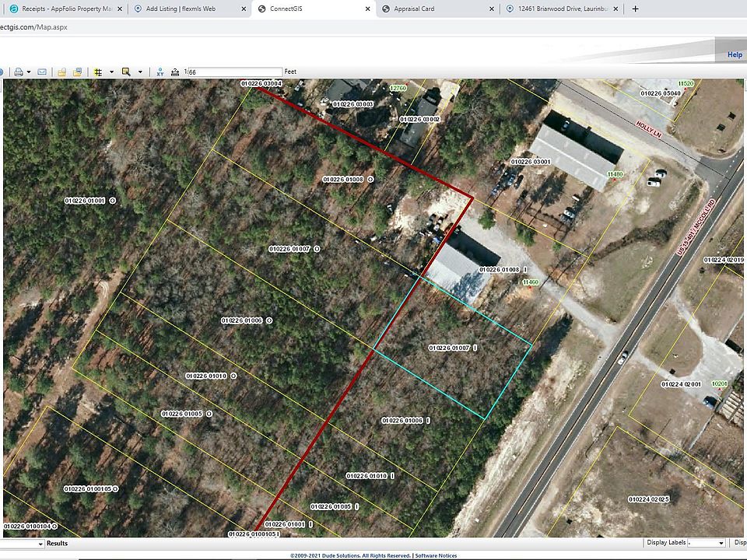The height and width of the screenshot is (560, 747).
Task: Click the second yellow folder icon
Action: (x=78, y=72)
